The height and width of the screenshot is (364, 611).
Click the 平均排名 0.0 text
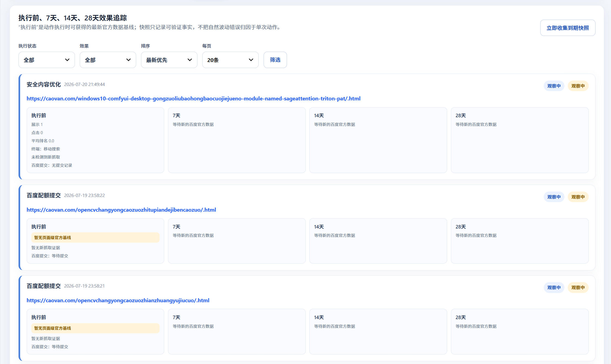pos(43,141)
